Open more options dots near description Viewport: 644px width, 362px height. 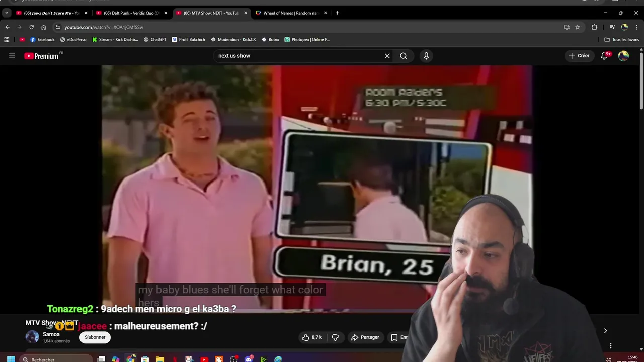click(611, 346)
